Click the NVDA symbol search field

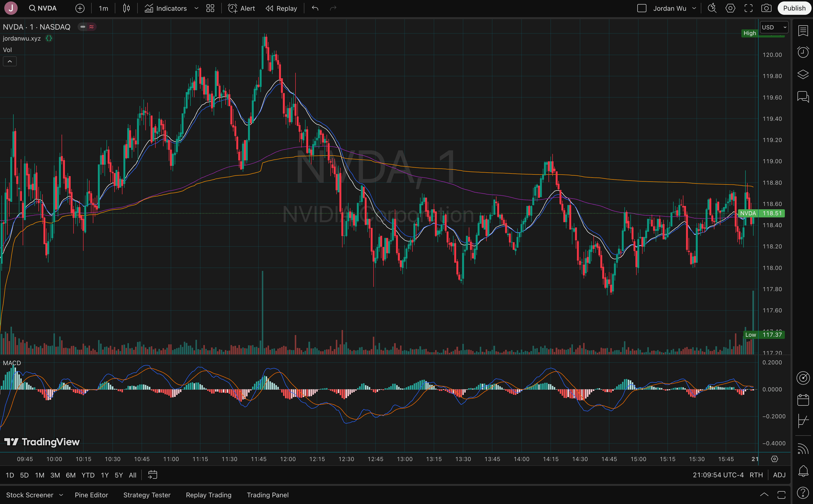click(x=43, y=8)
